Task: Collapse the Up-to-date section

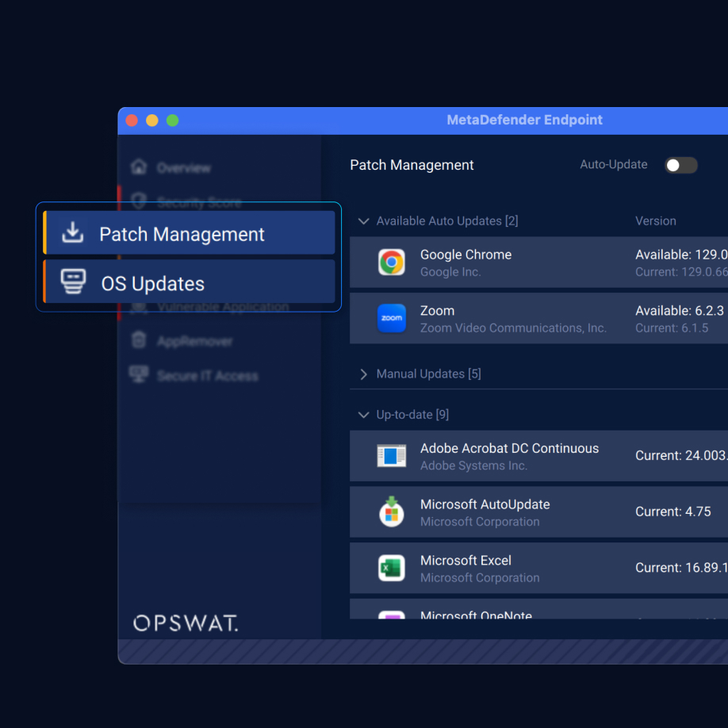Action: (363, 415)
